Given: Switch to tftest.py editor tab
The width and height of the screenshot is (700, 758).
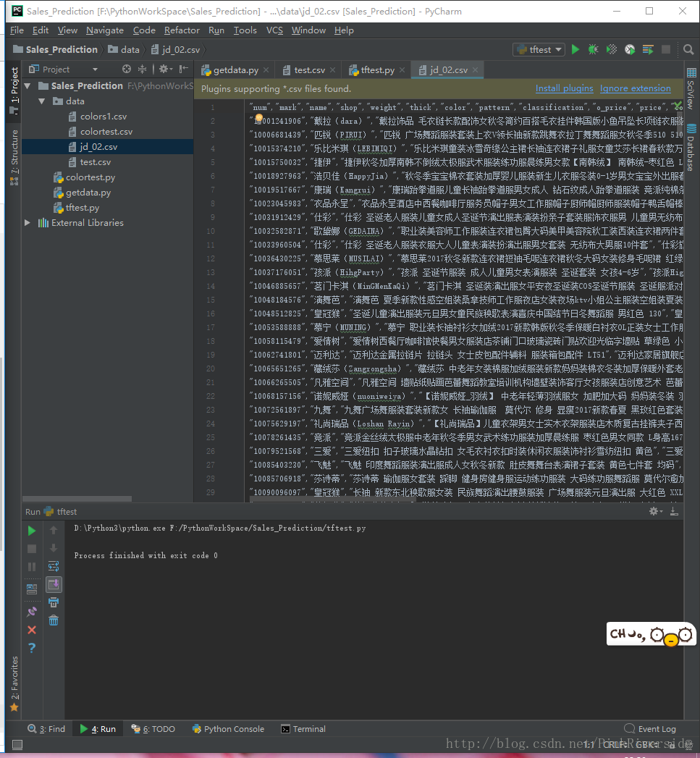Looking at the screenshot, I should [x=377, y=70].
